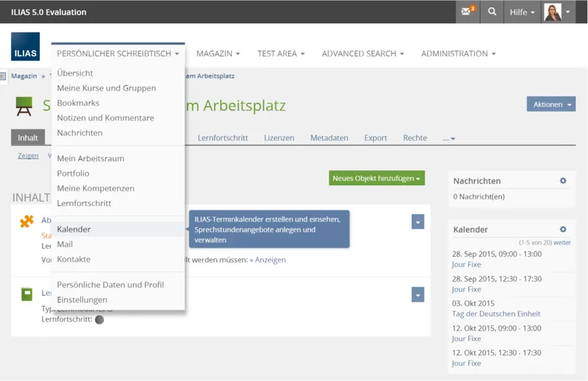Open the mail envelope icon with notifications
588x381 pixels.
click(x=467, y=12)
